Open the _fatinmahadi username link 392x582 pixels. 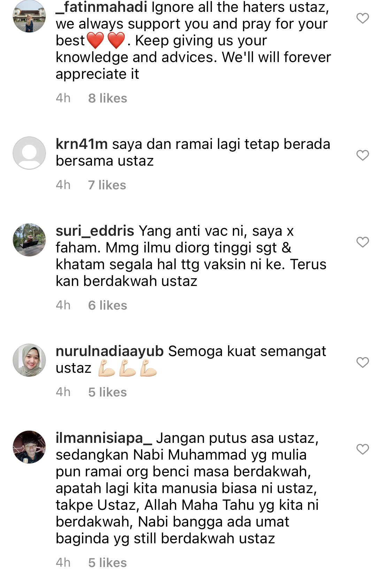101,7
